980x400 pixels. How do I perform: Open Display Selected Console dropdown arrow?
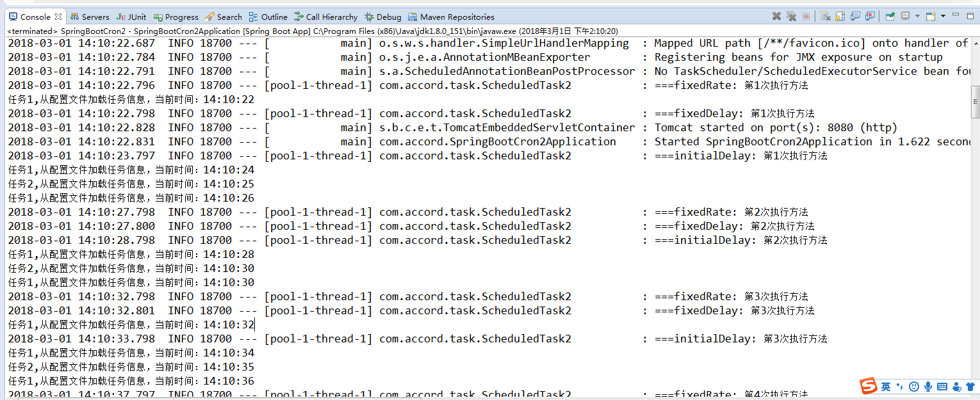point(917,16)
